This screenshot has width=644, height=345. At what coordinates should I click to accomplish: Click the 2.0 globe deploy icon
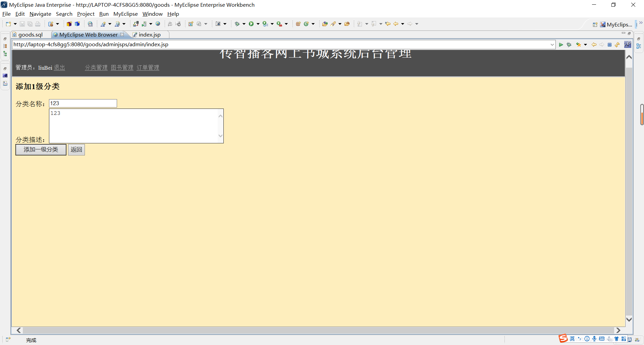pyautogui.click(x=90, y=24)
